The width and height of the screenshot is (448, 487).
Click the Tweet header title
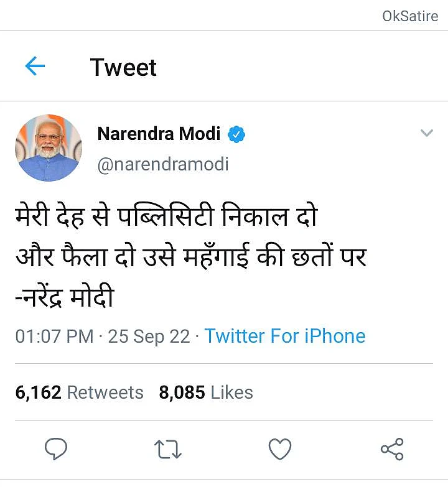123,67
